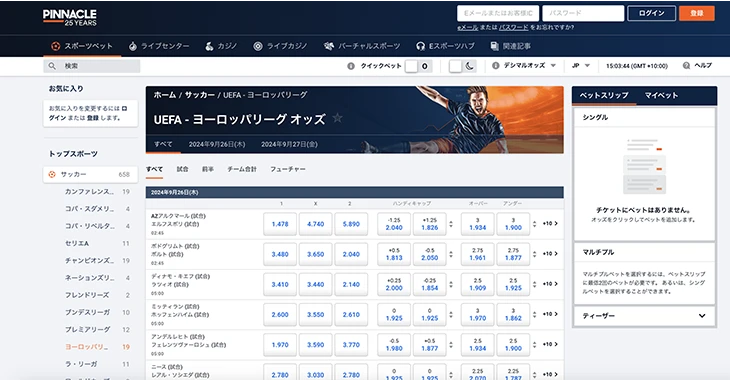730x380 pixels.
Task: Select under 3 at 1.862
Action: tap(513, 314)
